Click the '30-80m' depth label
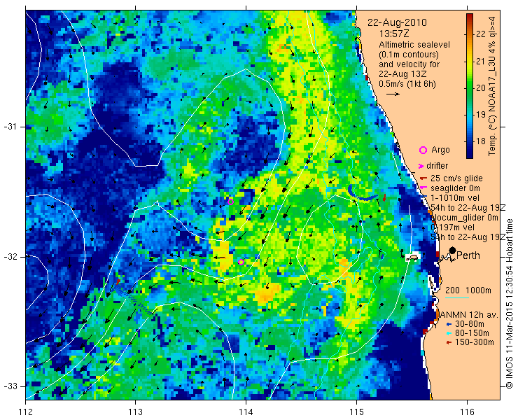Image resolution: width=518 pixels, height=420 pixels. tap(470, 324)
